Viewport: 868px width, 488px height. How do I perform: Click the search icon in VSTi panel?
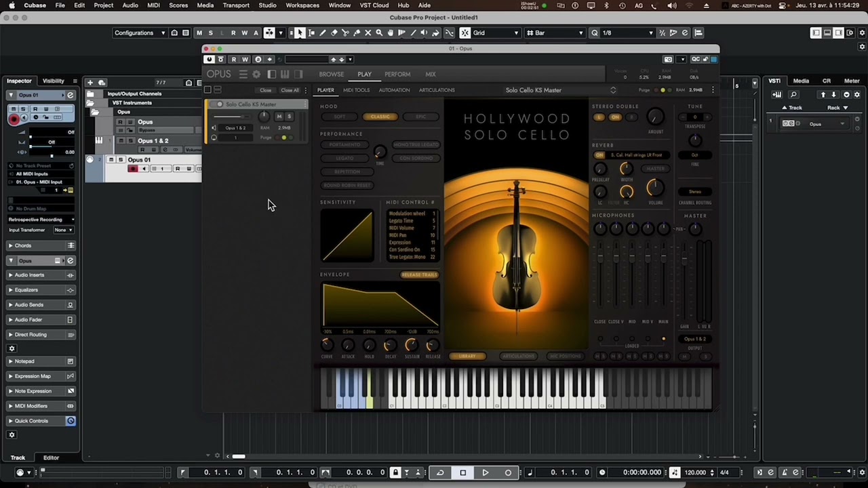tap(793, 95)
